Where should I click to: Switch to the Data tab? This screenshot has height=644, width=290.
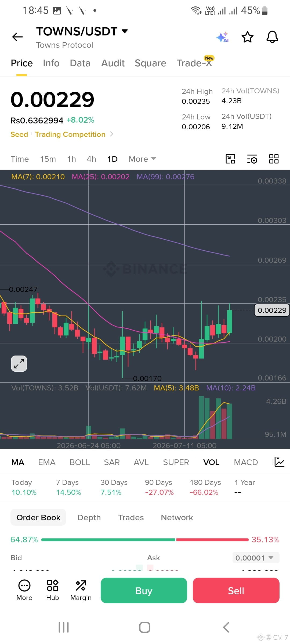click(80, 63)
